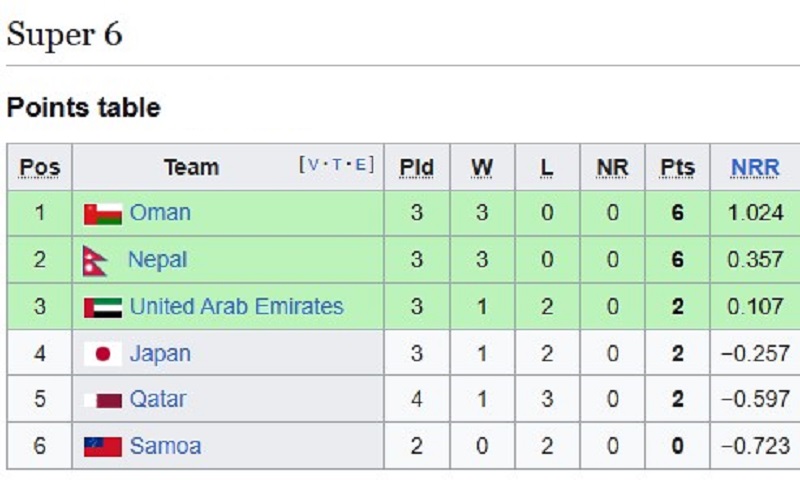
Task: Open the Nepal team link
Action: (157, 260)
